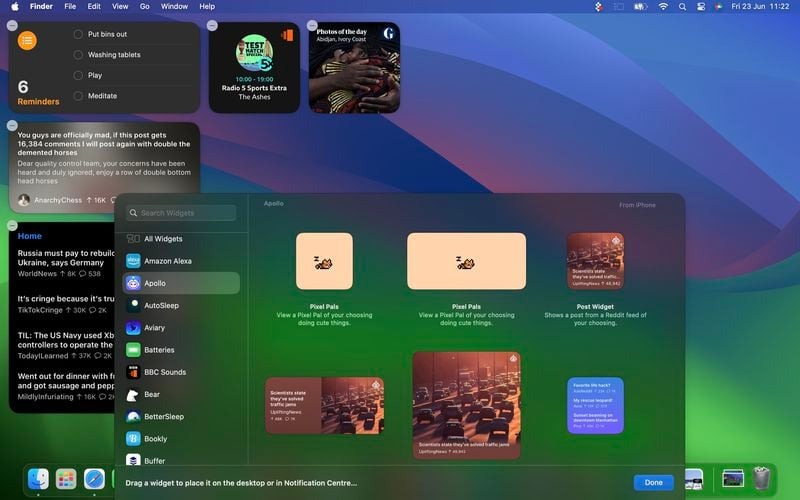
Task: Select All Widgets in the sidebar
Action: 181,239
